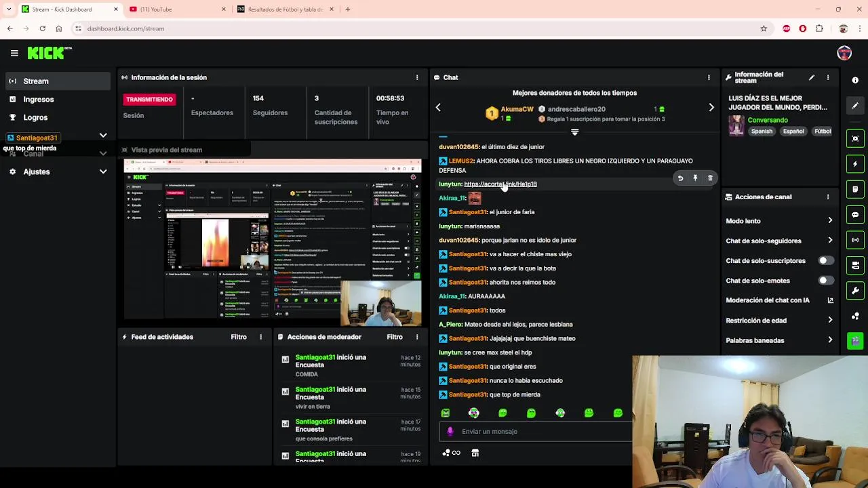
Task: Click the TRANSMITIENDO status badge
Action: click(149, 100)
